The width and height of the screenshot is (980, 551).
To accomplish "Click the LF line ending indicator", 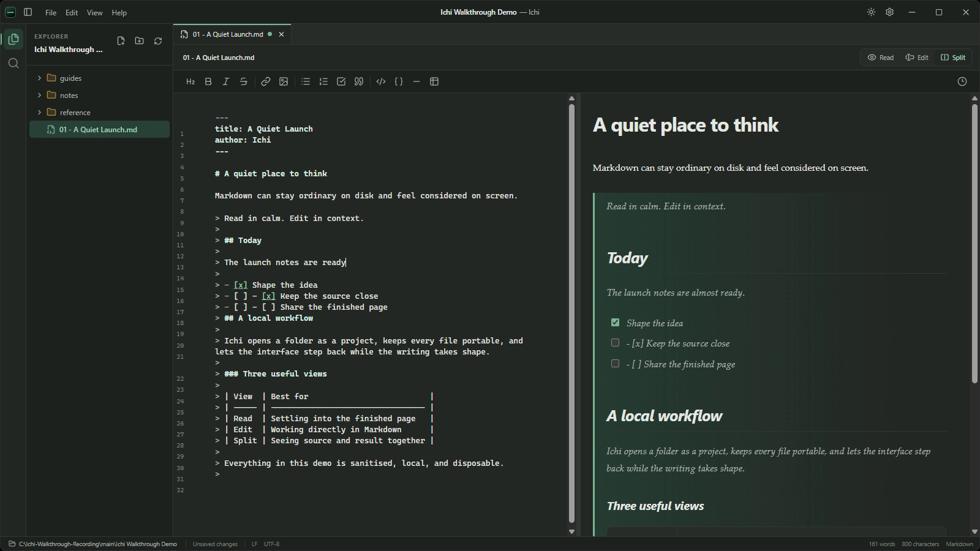I will 254,544.
